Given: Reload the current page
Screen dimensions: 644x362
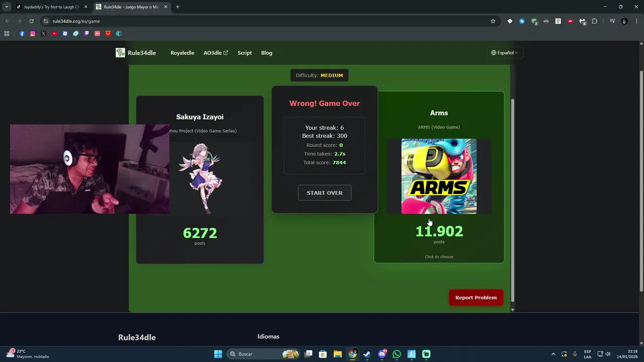Looking at the screenshot, I should [31, 21].
